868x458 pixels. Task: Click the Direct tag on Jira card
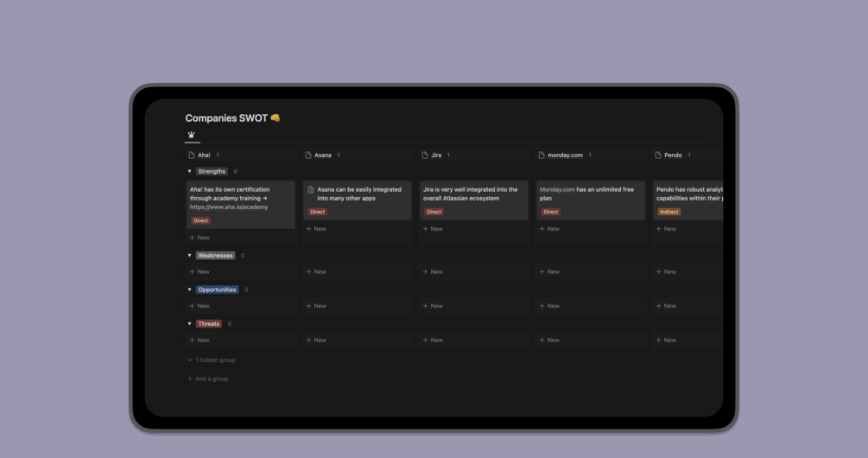pos(434,212)
